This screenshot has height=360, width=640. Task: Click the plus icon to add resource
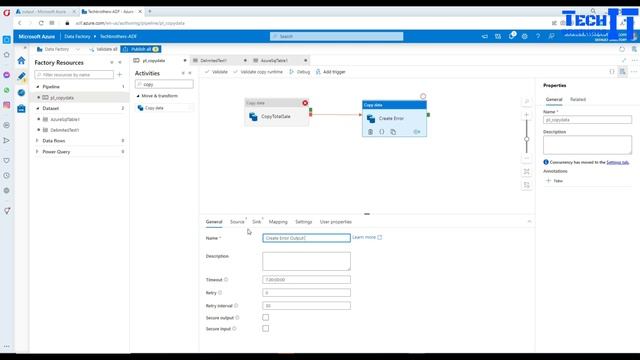[120, 75]
